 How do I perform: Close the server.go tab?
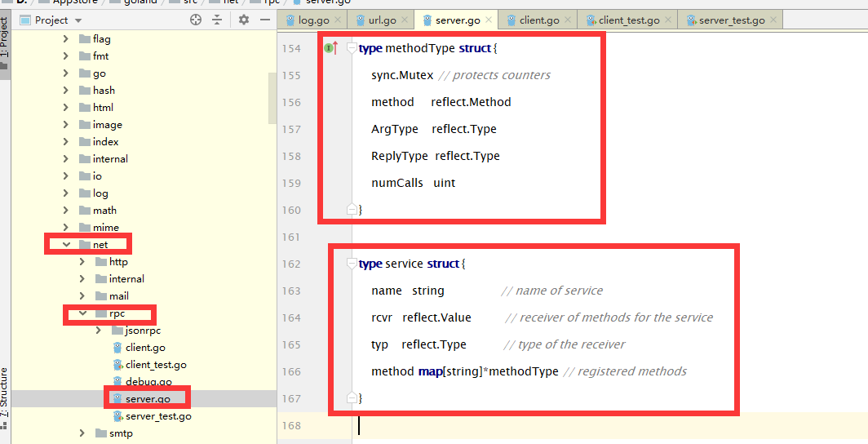[489, 20]
